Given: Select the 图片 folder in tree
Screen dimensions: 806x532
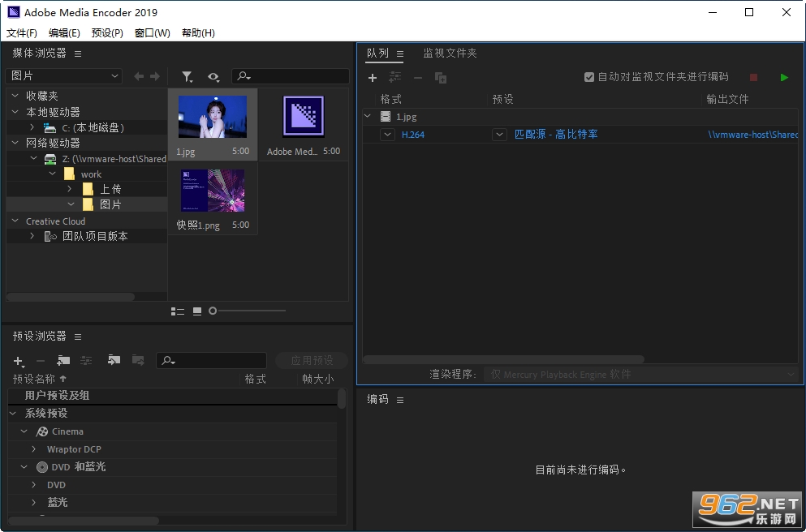Looking at the screenshot, I should pos(110,204).
